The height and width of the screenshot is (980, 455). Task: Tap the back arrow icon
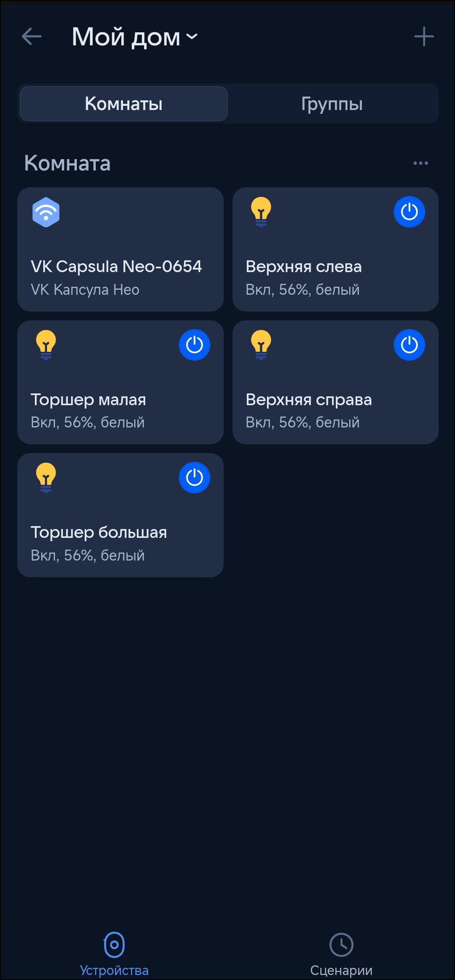click(x=31, y=37)
